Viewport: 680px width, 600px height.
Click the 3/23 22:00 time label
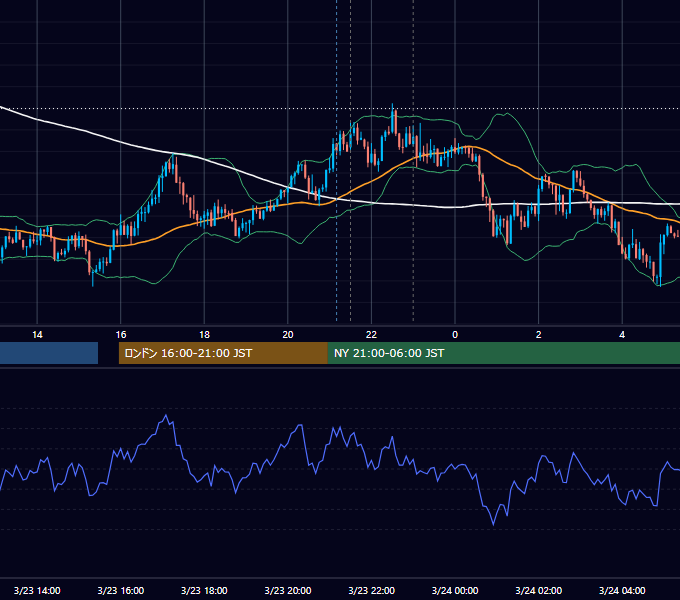[371, 590]
